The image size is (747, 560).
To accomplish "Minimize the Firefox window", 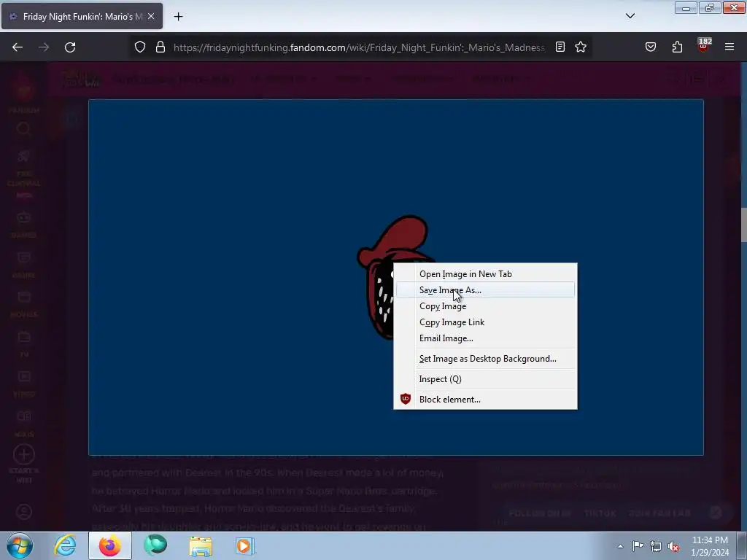I will click(x=686, y=8).
